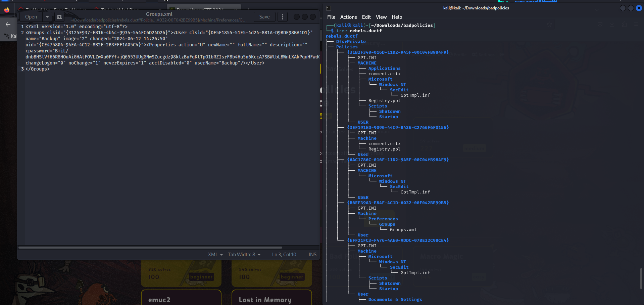Click the closing </Groups> tag on line 3
The width and height of the screenshot is (644, 305).
coord(38,69)
